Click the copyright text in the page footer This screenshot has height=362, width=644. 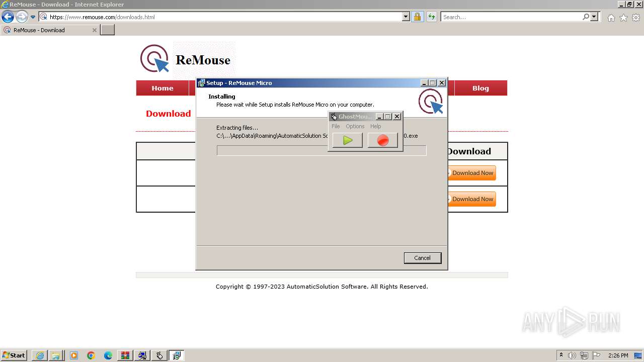321,287
